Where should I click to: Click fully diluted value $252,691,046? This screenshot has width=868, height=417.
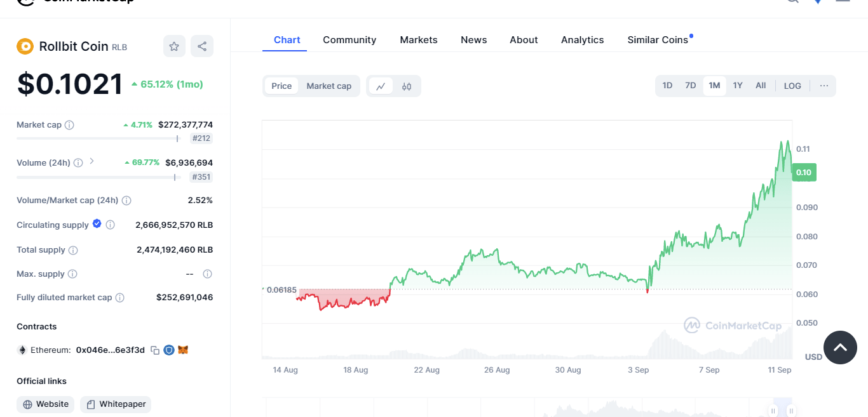pyautogui.click(x=185, y=297)
